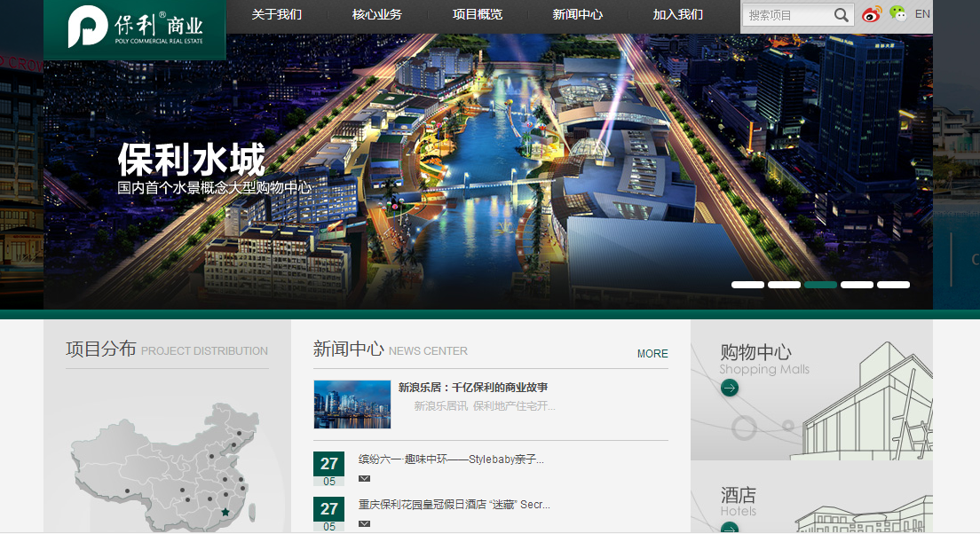Select 项目概览 in the navigation bar
Viewport: 980px width, 534px height.
point(478,14)
